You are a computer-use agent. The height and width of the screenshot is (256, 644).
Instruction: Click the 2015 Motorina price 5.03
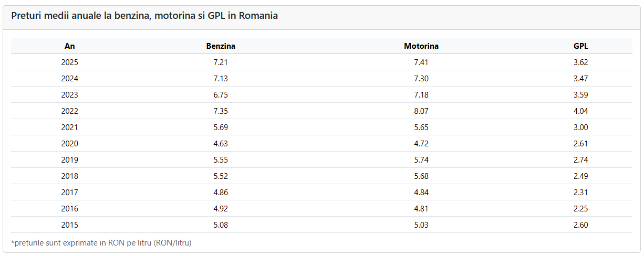coord(421,225)
